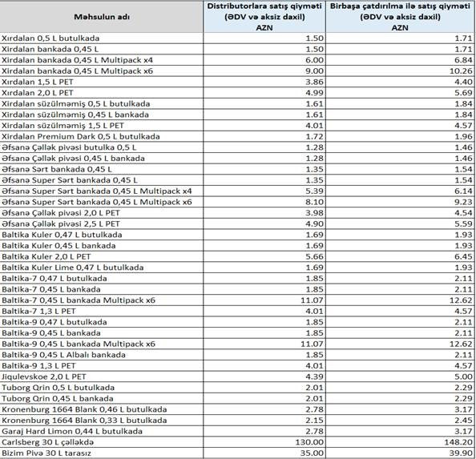Click distributor price 1.72 for Premium Dark

click(264, 136)
